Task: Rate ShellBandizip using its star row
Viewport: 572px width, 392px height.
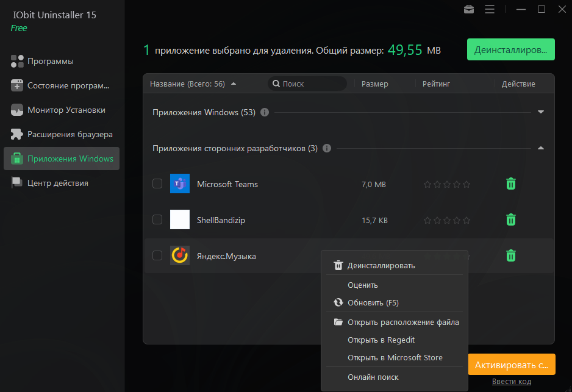Action: point(447,220)
